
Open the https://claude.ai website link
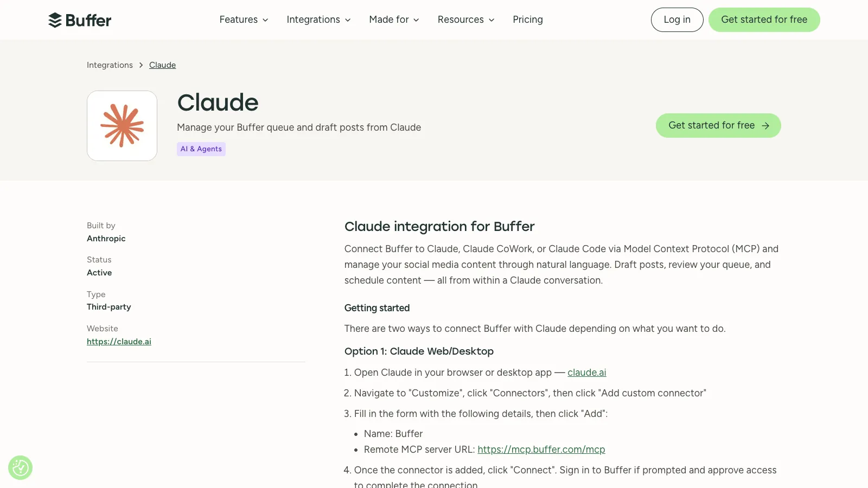tap(119, 342)
